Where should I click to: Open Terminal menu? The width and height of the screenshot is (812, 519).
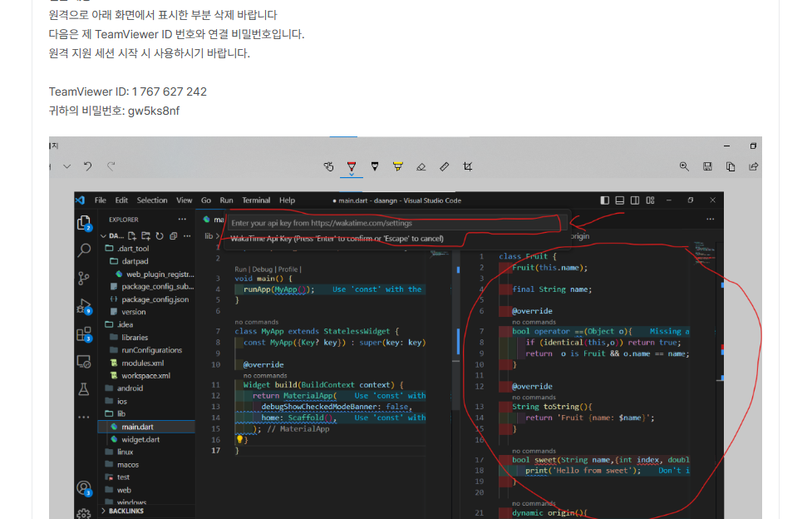pos(256,200)
